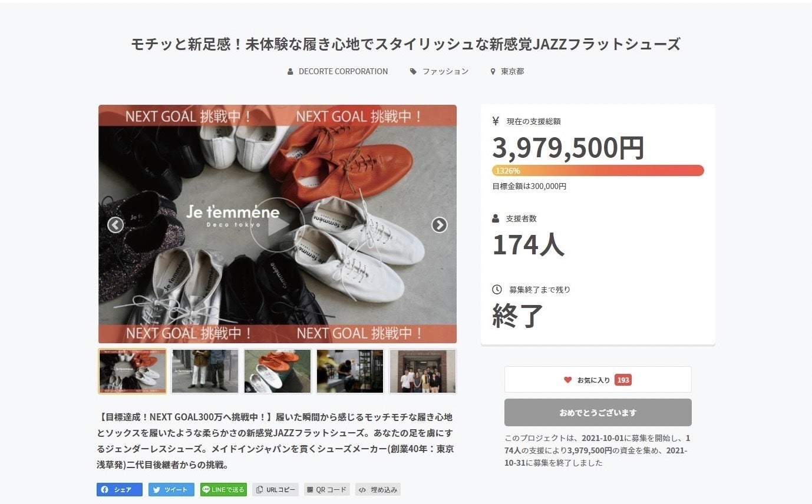Click the おめでとうございます button
This screenshot has width=812, height=504.
pos(598,413)
